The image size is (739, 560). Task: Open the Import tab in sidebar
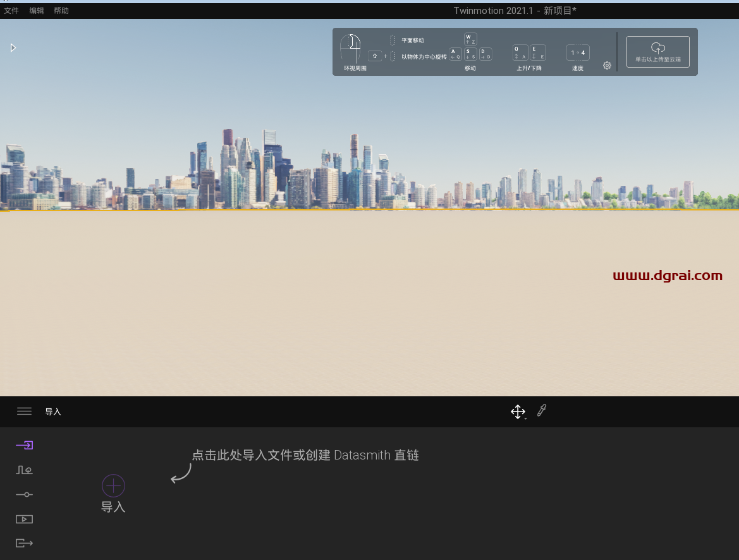pos(25,445)
